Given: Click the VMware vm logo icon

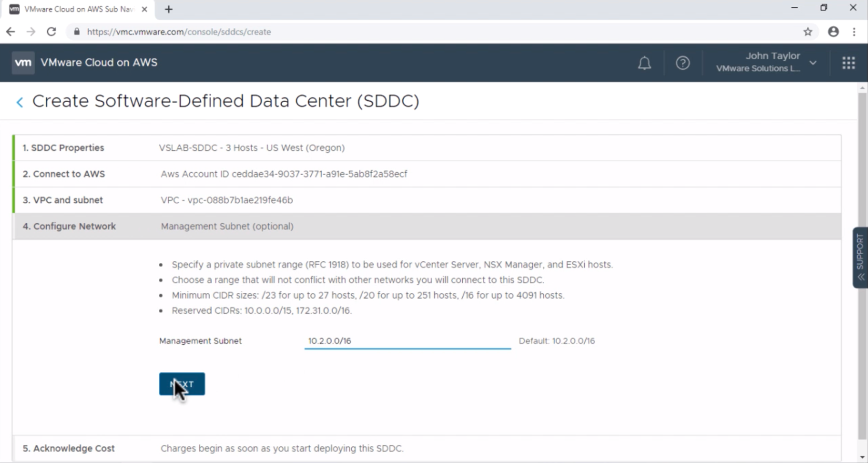Looking at the screenshot, I should click(23, 63).
